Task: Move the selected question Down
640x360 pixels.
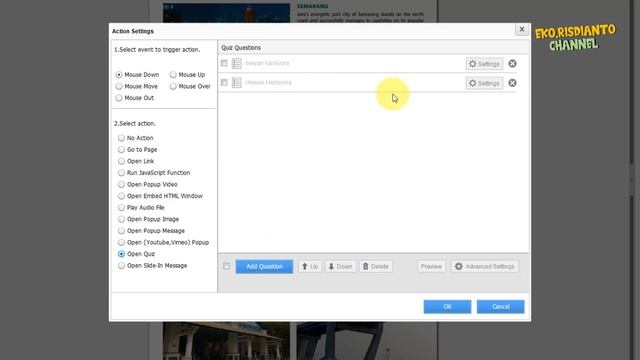Action: 340,267
